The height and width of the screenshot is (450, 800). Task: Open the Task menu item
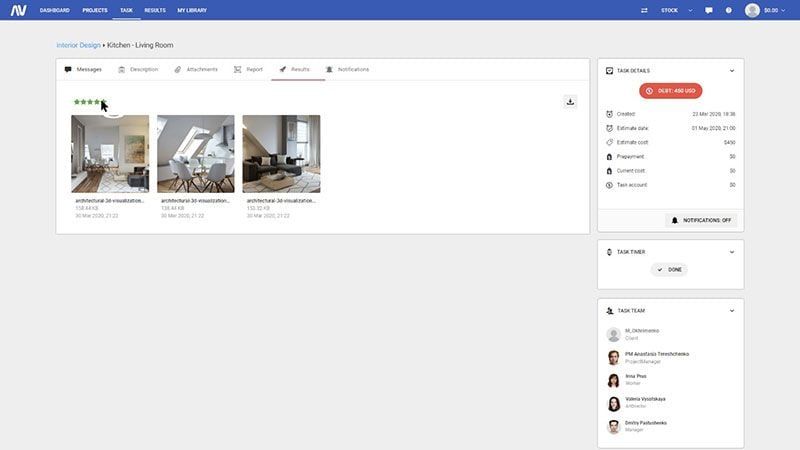point(126,10)
